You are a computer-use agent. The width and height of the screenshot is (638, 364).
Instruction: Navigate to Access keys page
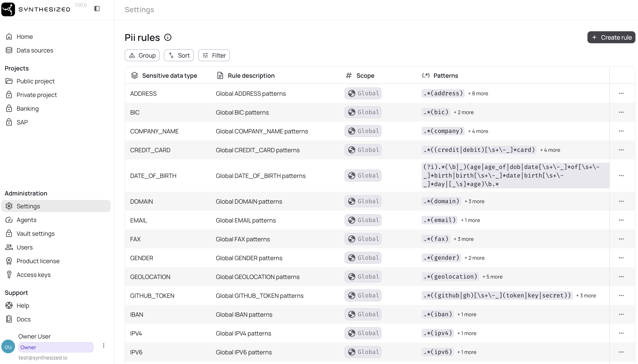coord(33,275)
